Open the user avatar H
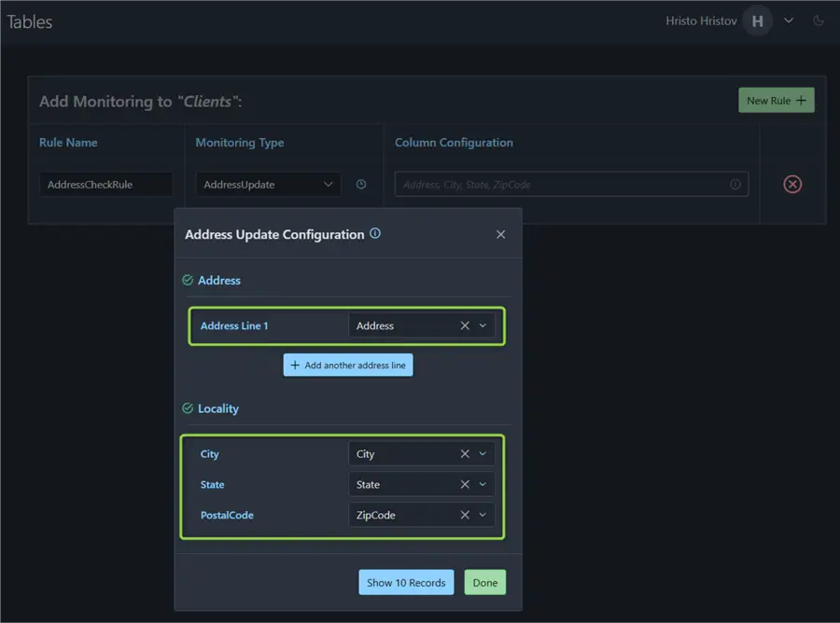Image resolution: width=840 pixels, height=623 pixels. (757, 21)
